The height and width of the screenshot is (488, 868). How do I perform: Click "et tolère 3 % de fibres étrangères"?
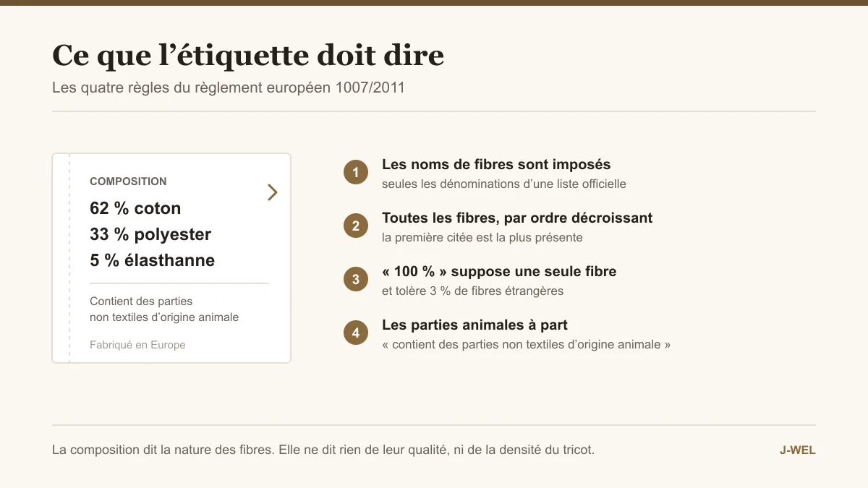click(472, 291)
